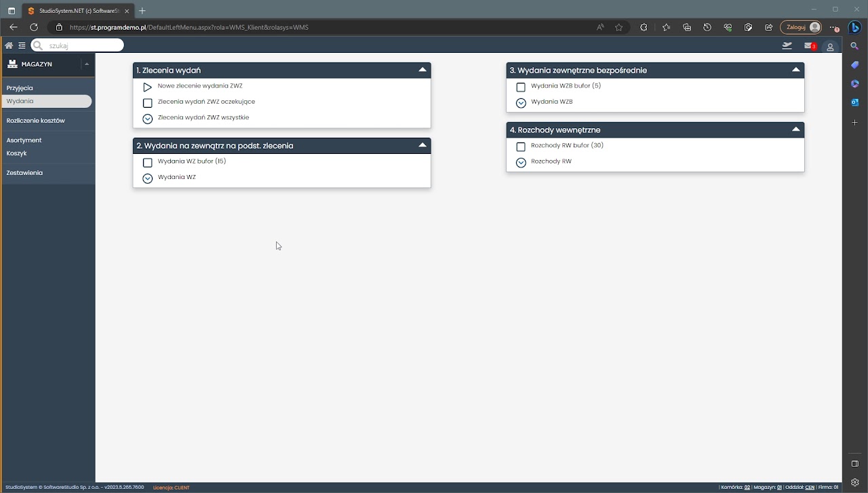Click the play icon for Nowe zlecenie wydania ZWZ
The image size is (868, 493).
pos(147,87)
